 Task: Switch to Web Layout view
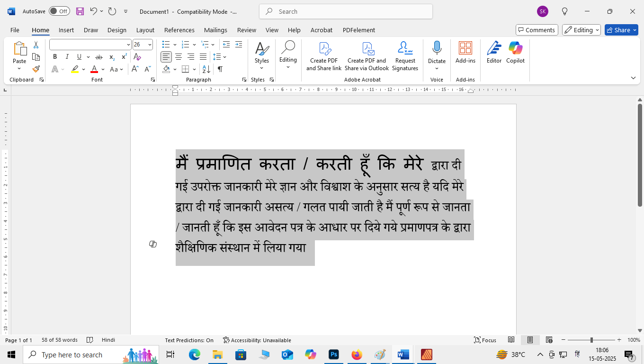click(x=549, y=340)
